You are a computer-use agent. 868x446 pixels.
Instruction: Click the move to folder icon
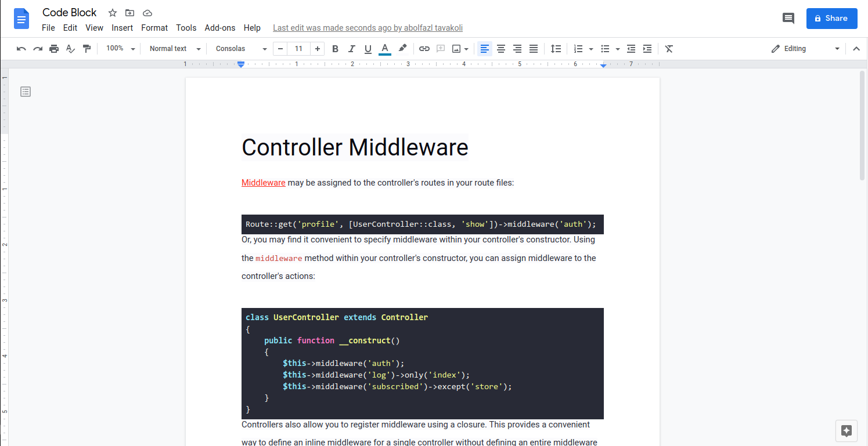(x=130, y=13)
